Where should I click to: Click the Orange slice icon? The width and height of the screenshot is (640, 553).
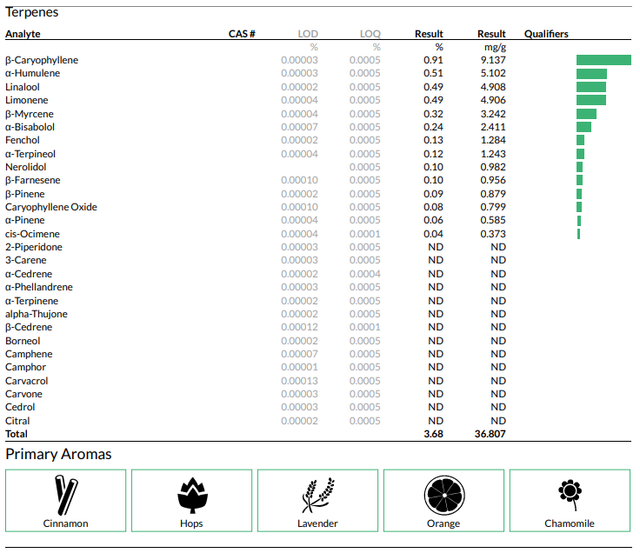pyautogui.click(x=444, y=495)
